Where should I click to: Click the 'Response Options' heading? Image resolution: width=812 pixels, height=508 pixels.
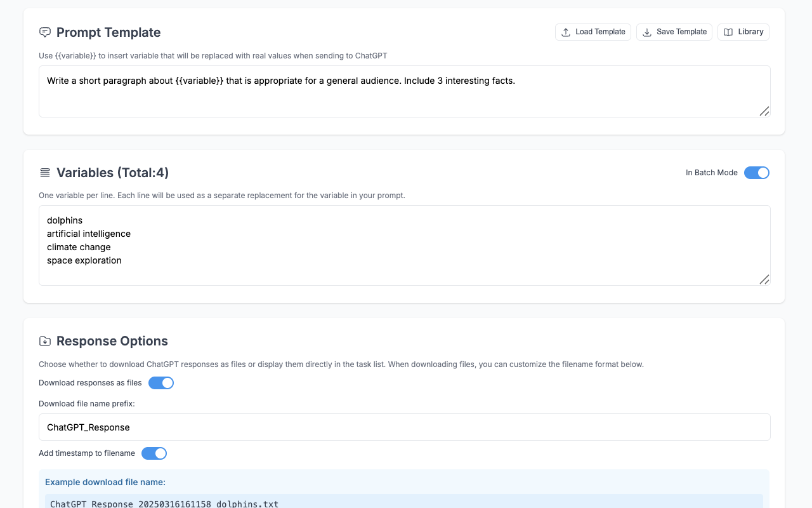pyautogui.click(x=112, y=341)
